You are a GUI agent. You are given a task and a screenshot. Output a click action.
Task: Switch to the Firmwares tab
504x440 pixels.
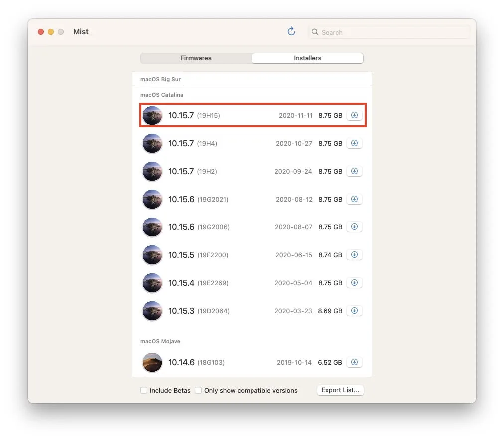(x=196, y=58)
